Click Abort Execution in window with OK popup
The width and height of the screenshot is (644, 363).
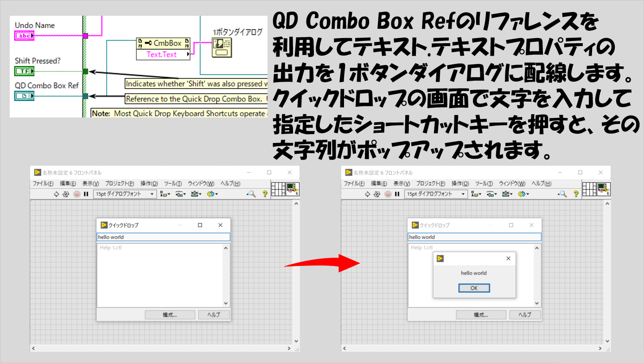click(388, 194)
